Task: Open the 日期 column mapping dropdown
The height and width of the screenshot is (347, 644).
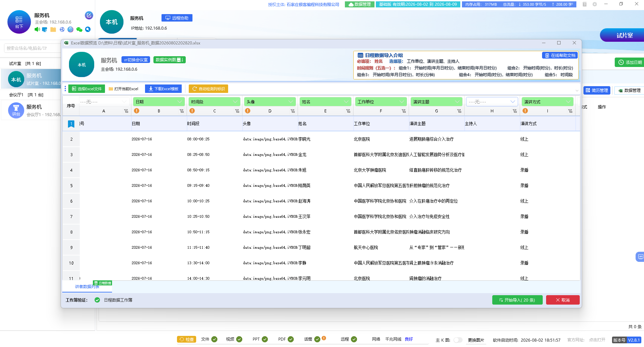Action: pos(159,102)
